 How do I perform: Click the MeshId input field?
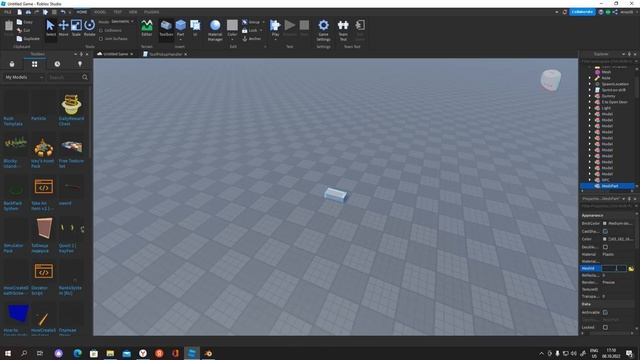click(x=614, y=269)
